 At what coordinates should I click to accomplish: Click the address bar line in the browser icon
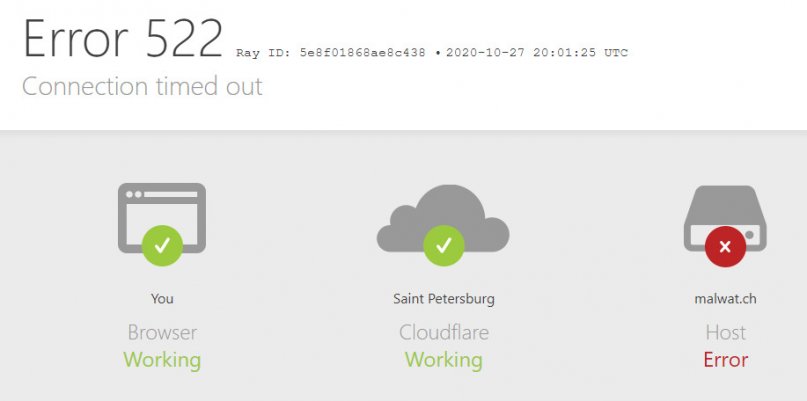click(x=170, y=195)
